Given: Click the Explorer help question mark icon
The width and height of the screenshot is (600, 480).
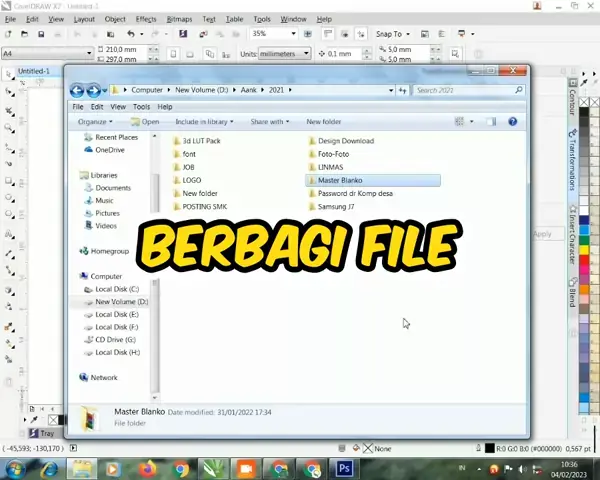Looking at the screenshot, I should coord(512,122).
